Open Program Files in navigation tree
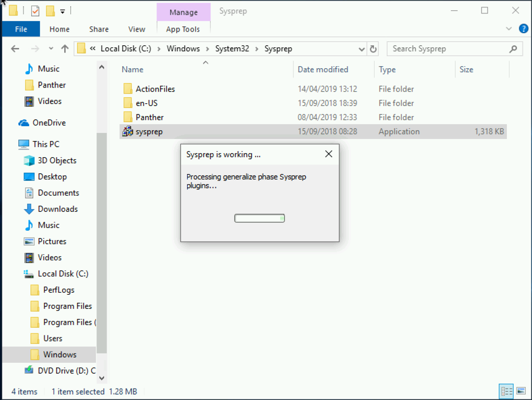 68,306
